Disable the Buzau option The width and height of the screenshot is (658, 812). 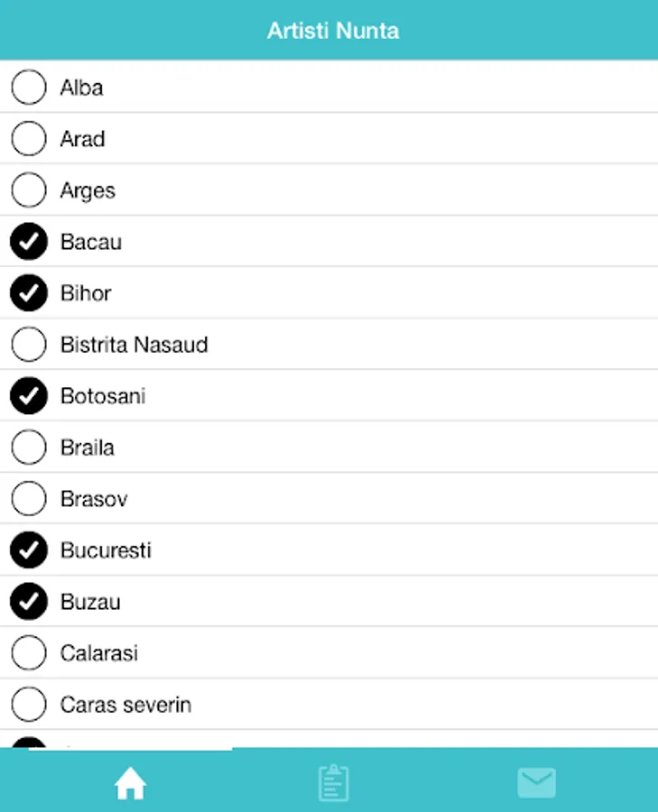click(29, 602)
